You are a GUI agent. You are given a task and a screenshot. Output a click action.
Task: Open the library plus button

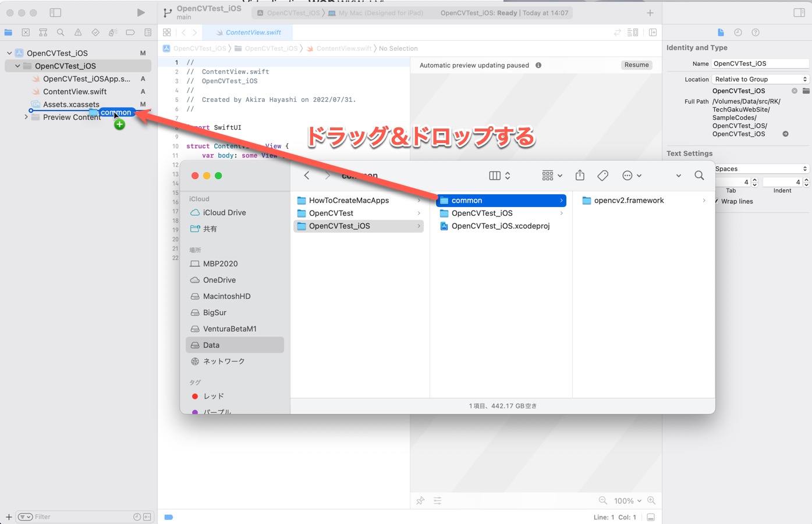[650, 13]
